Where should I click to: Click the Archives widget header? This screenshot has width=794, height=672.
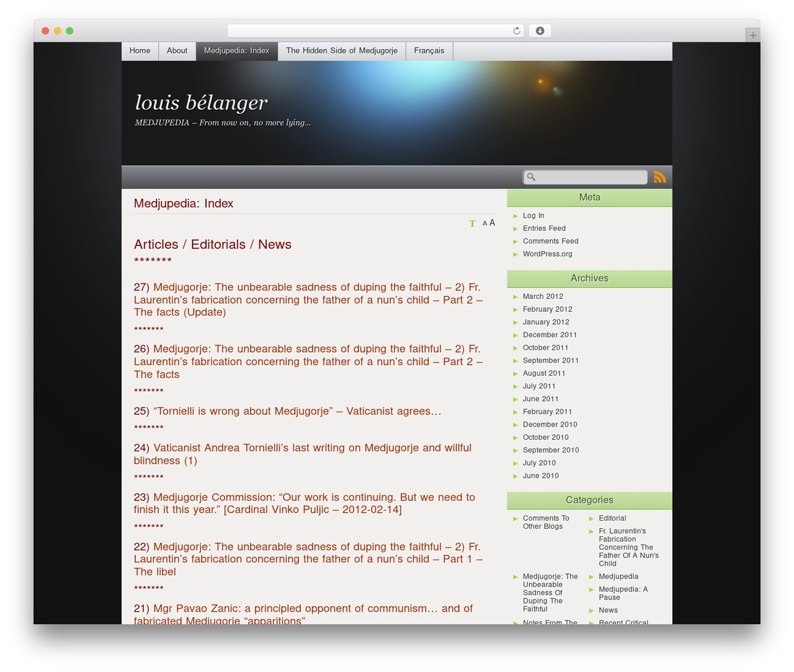click(589, 278)
